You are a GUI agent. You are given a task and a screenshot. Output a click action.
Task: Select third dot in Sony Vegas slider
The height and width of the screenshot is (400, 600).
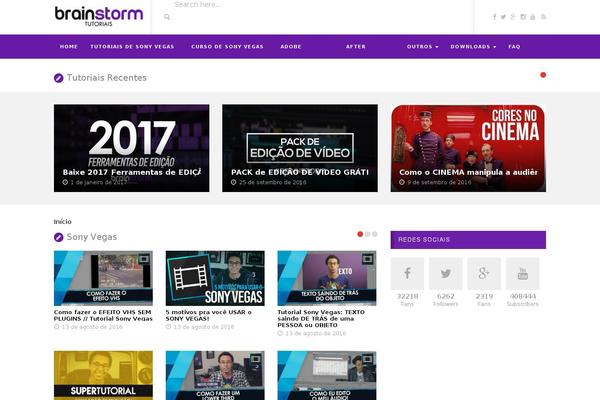375,234
